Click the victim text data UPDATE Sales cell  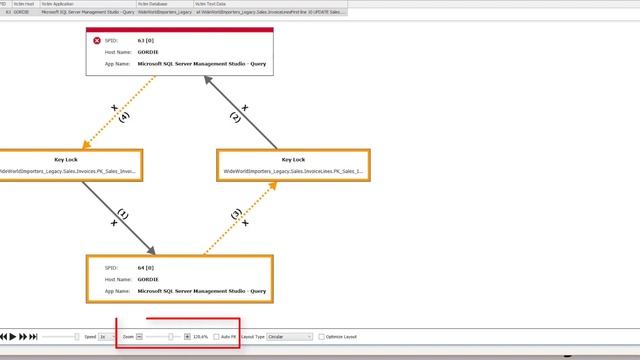click(x=271, y=12)
